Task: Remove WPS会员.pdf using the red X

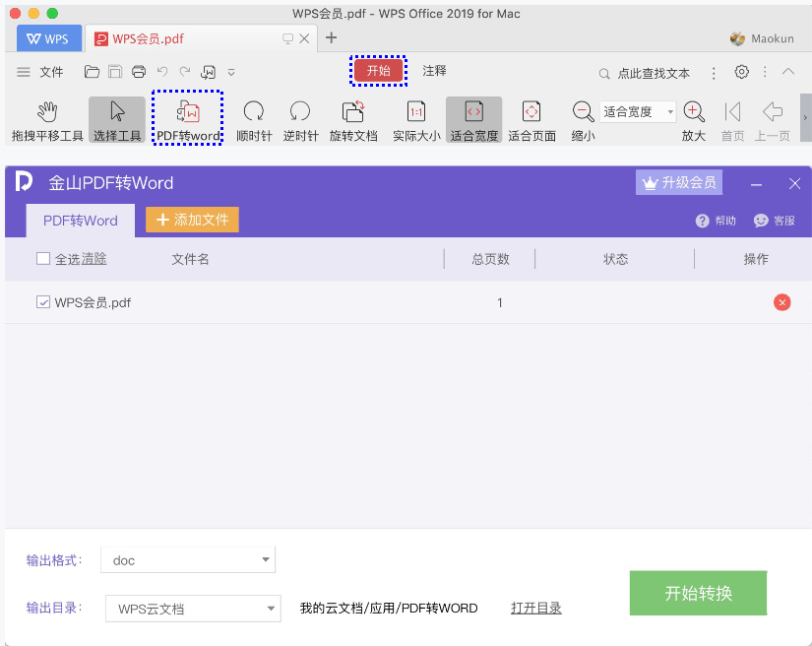Action: pyautogui.click(x=782, y=302)
